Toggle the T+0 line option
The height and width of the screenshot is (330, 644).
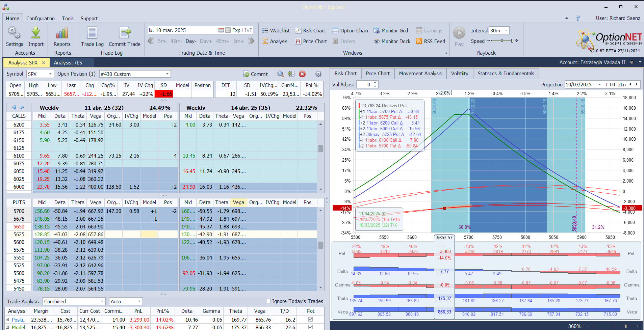pyautogui.click(x=610, y=85)
